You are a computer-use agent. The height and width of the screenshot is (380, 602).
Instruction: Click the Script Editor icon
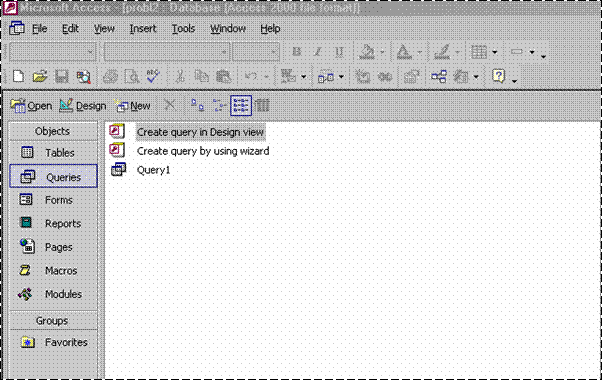(x=385, y=77)
